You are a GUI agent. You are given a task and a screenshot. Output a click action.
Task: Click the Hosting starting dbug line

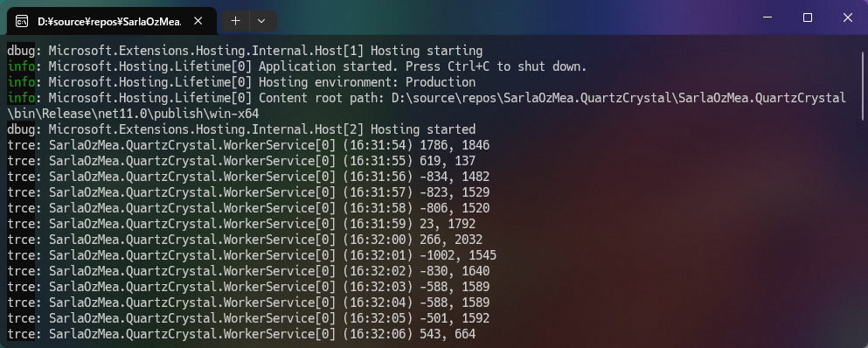245,51
